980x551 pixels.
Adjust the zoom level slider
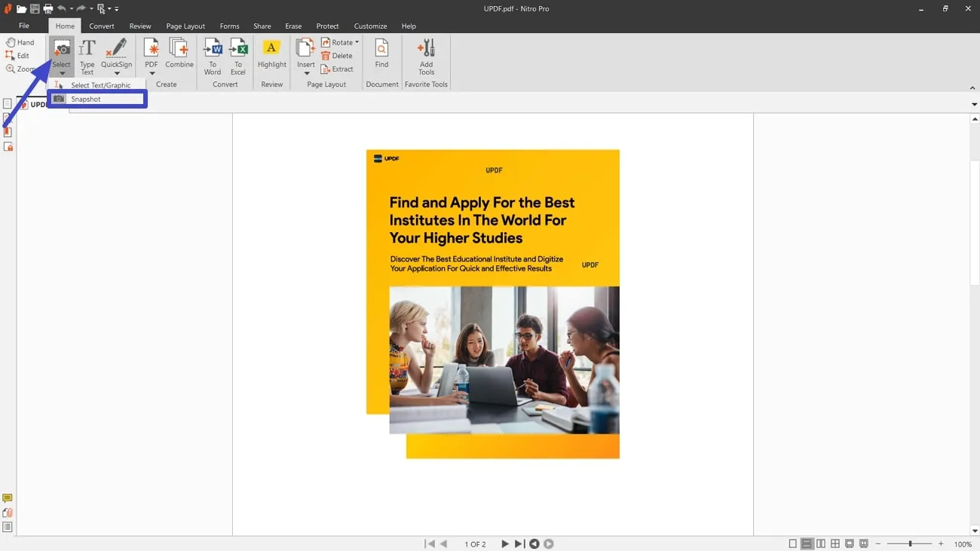click(x=909, y=543)
